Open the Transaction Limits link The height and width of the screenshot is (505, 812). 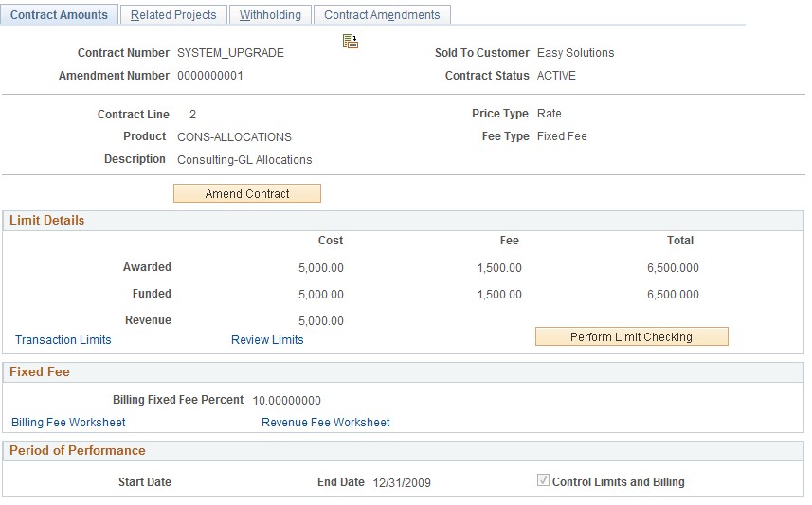pyautogui.click(x=63, y=340)
